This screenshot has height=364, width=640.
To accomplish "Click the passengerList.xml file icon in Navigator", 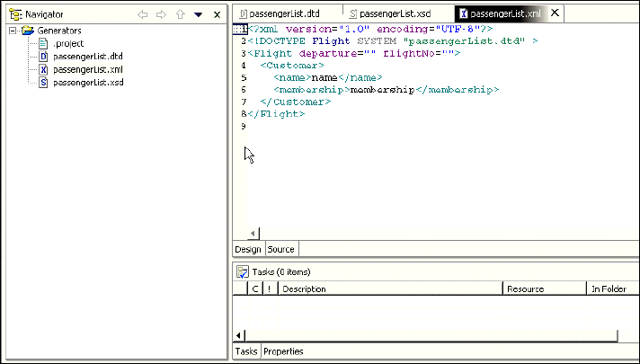I will click(x=43, y=69).
